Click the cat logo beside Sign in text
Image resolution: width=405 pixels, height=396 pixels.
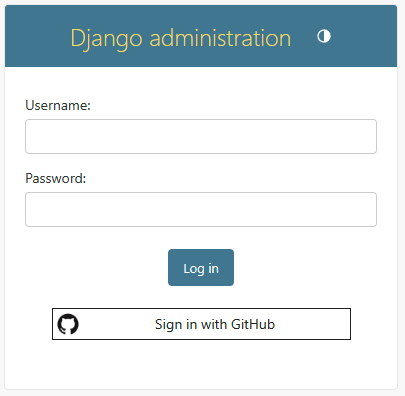68,324
